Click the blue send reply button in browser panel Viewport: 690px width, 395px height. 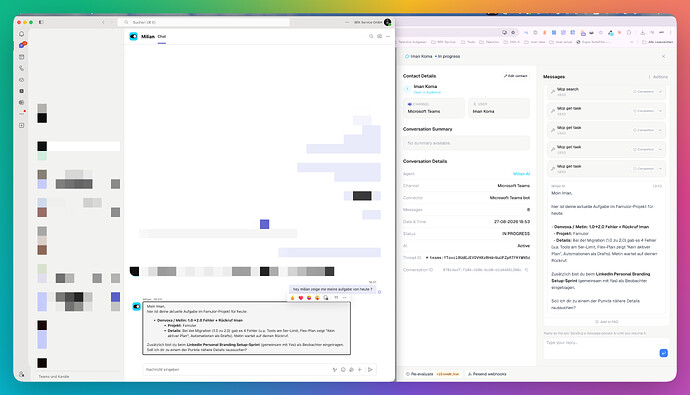click(663, 353)
